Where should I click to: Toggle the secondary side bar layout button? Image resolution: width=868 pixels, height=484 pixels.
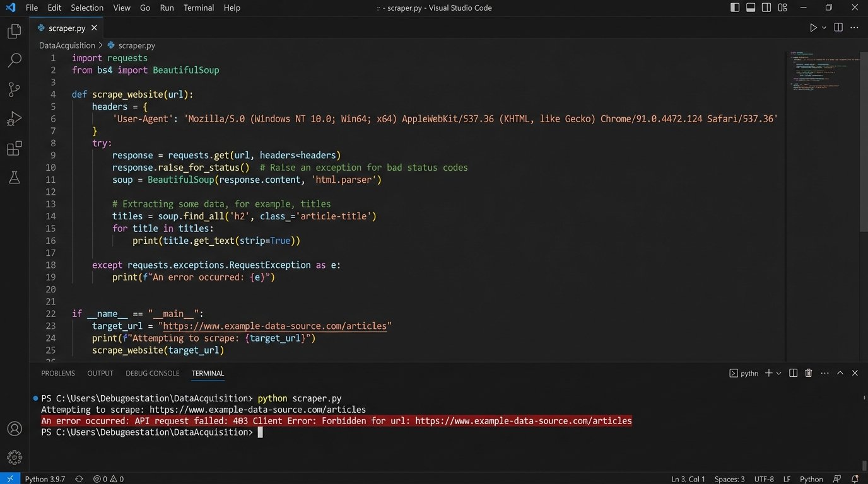point(766,8)
